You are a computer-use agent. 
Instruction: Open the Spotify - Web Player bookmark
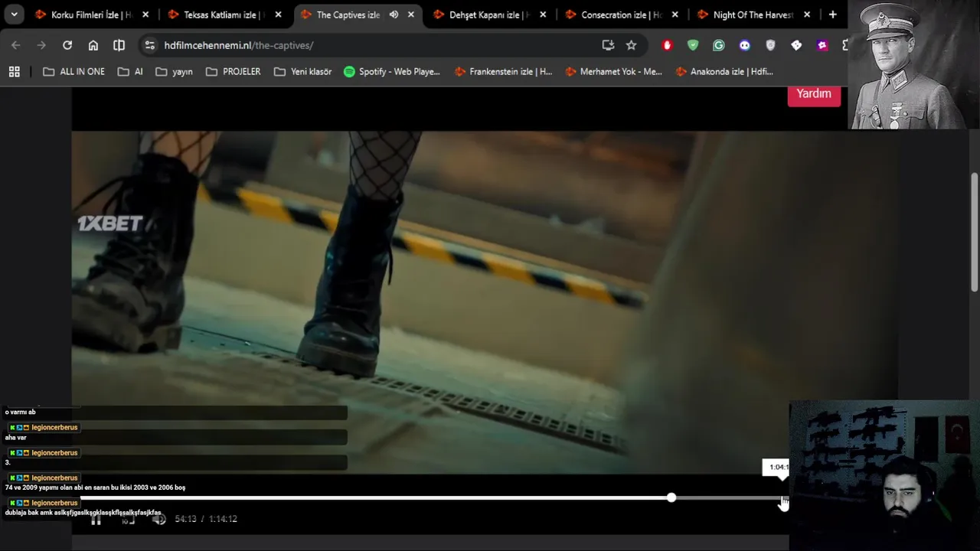pos(392,71)
